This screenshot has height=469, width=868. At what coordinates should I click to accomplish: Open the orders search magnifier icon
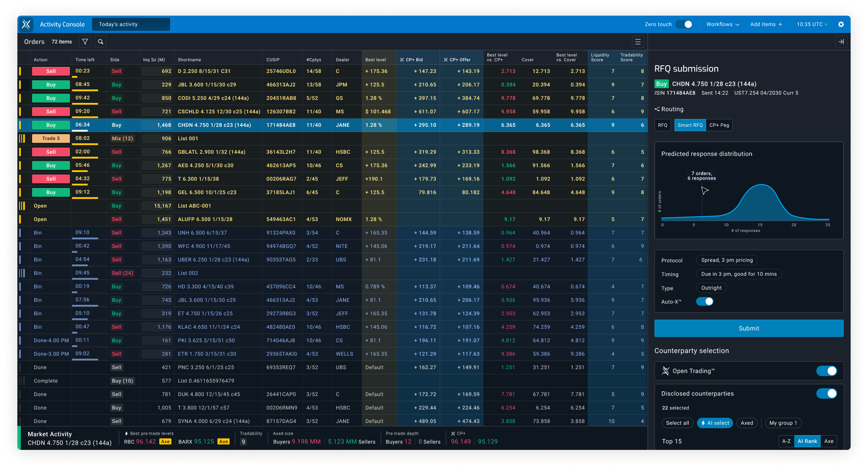[x=101, y=42]
